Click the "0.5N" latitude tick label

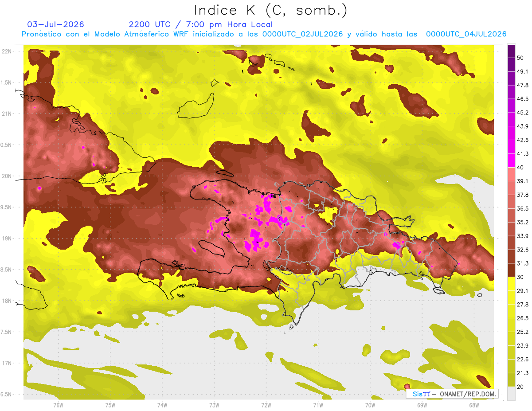tap(7, 145)
